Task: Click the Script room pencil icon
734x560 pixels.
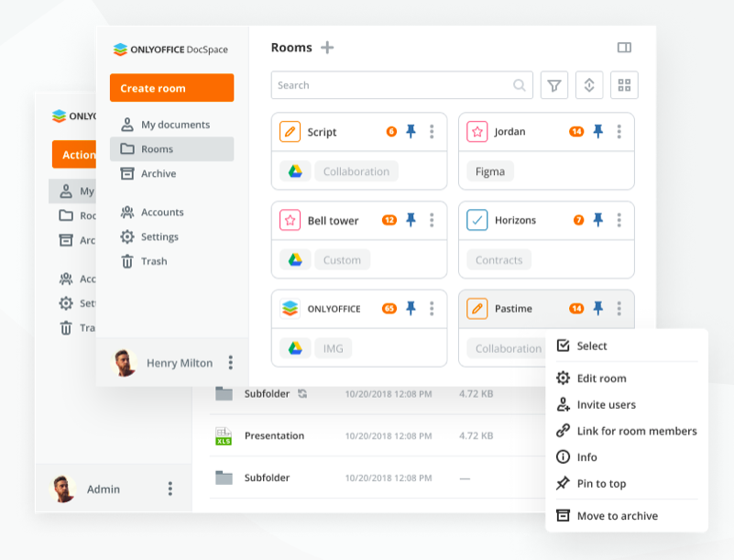Action: click(290, 132)
